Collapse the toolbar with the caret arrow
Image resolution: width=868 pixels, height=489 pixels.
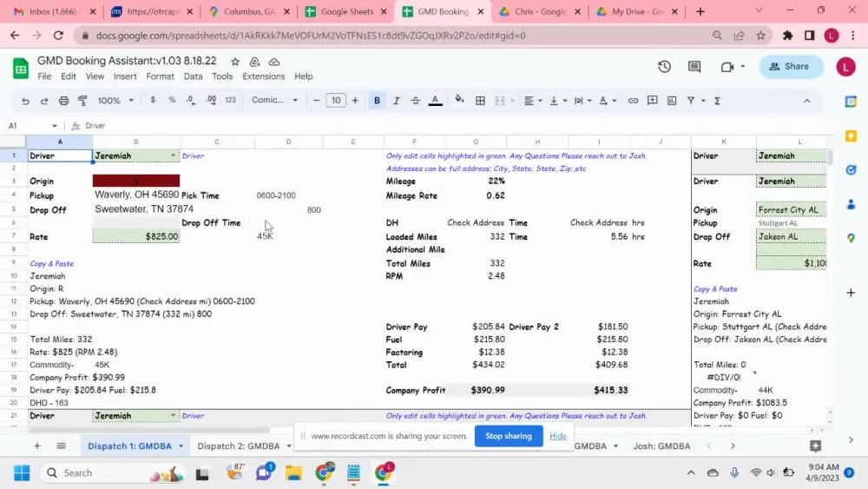coord(807,101)
